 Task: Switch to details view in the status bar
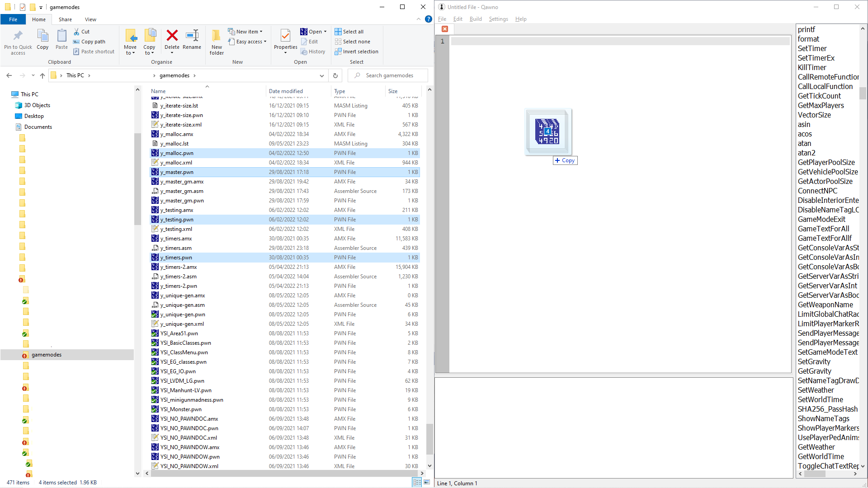pos(417,482)
